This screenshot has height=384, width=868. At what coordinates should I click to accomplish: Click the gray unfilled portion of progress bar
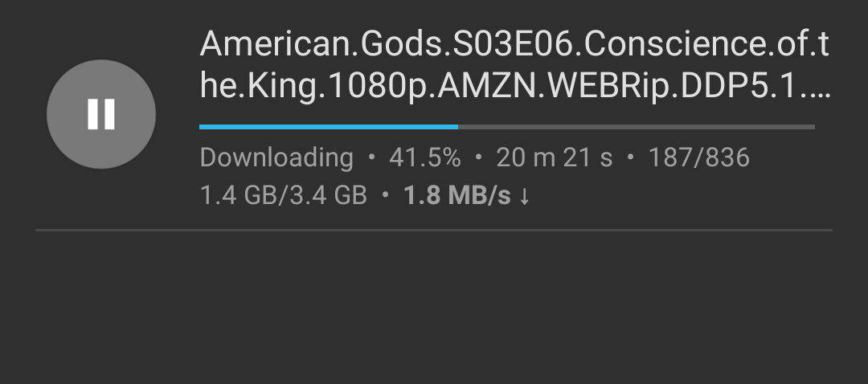tap(636, 127)
